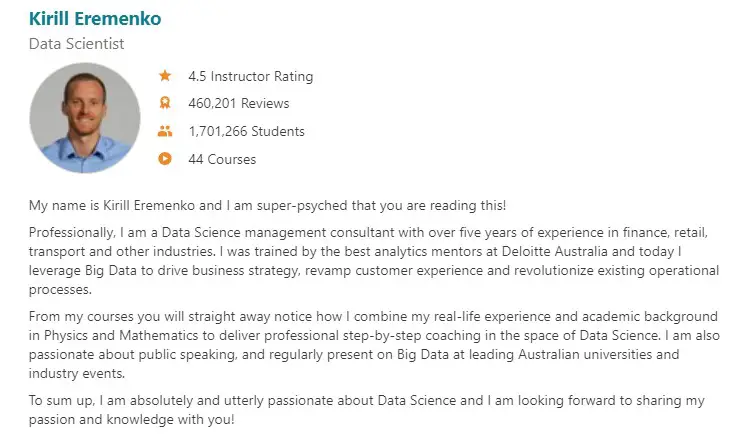745x445 pixels.
Task: Select the 460,201 Reviews text
Action: click(x=239, y=104)
